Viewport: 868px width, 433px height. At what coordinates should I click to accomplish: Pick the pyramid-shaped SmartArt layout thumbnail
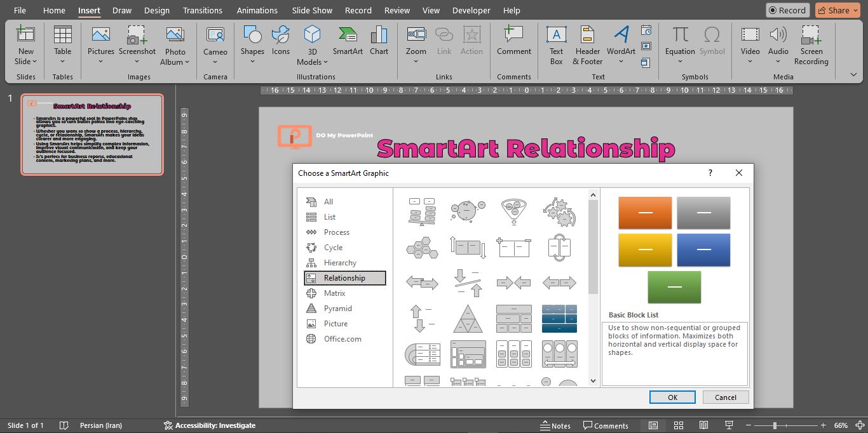point(468,318)
